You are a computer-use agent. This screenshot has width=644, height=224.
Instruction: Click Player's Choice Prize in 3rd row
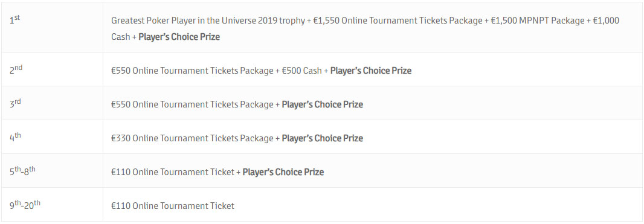pos(323,104)
